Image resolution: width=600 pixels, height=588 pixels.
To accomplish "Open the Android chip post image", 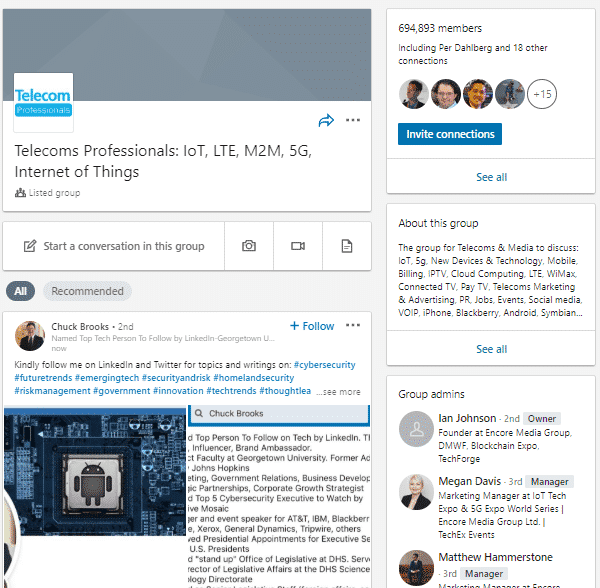I will [x=95, y=471].
